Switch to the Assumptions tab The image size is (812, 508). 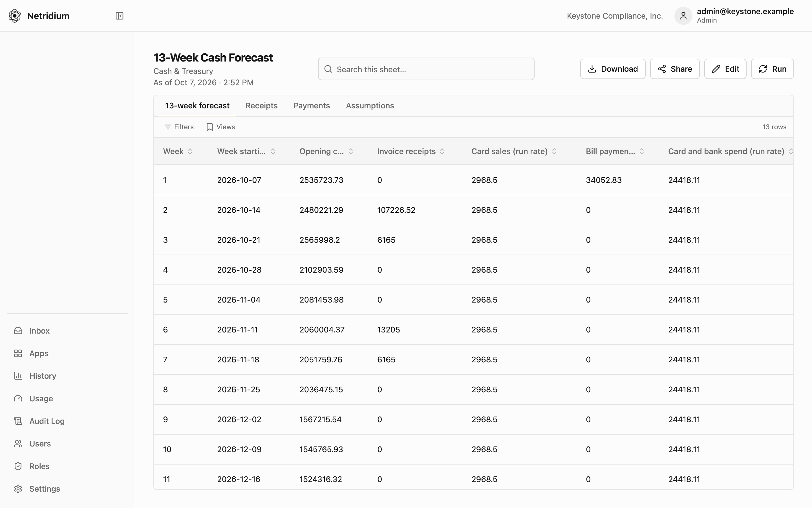(370, 106)
